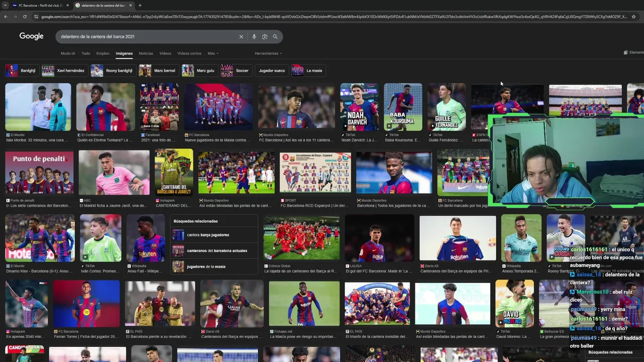Select the La masia filter chip

[x=308, y=70]
